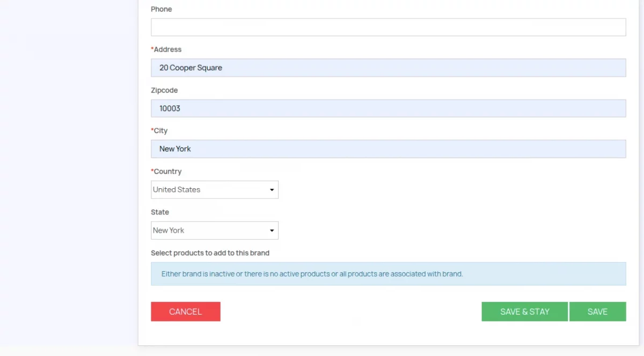This screenshot has width=644, height=356.
Task: Click the green SAVE button
Action: click(x=597, y=311)
